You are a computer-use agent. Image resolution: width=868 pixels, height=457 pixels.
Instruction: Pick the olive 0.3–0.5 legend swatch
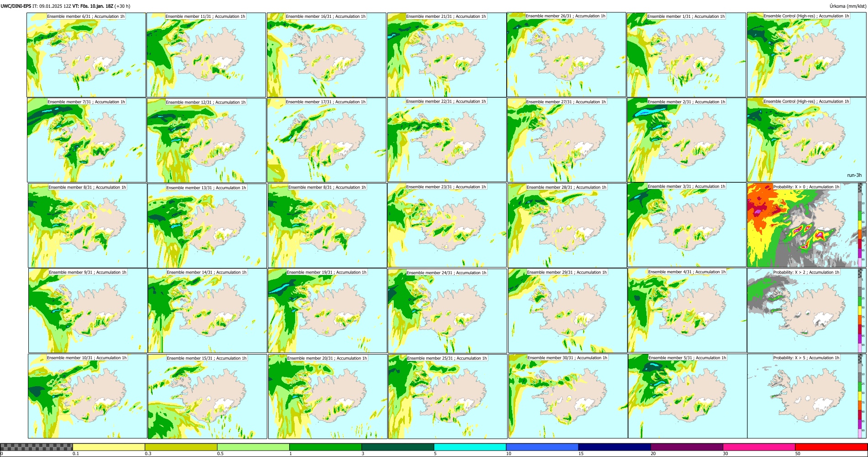tap(181, 447)
